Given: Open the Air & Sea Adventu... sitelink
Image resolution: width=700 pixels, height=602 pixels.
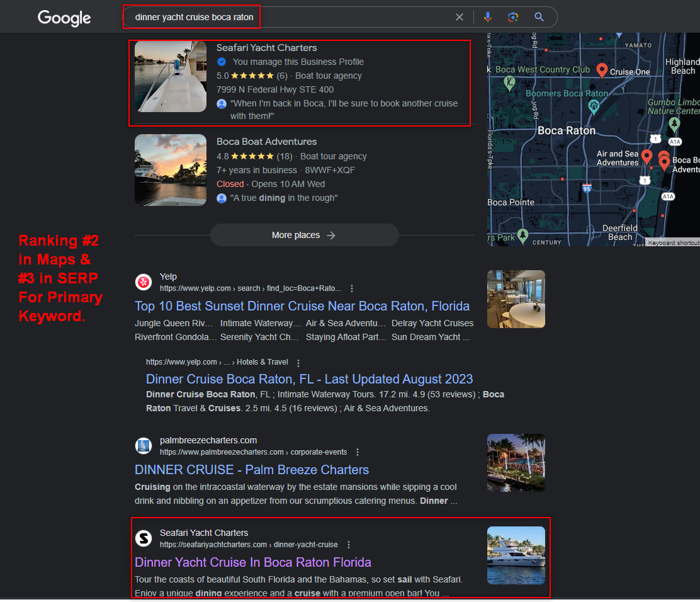Looking at the screenshot, I should [x=346, y=323].
